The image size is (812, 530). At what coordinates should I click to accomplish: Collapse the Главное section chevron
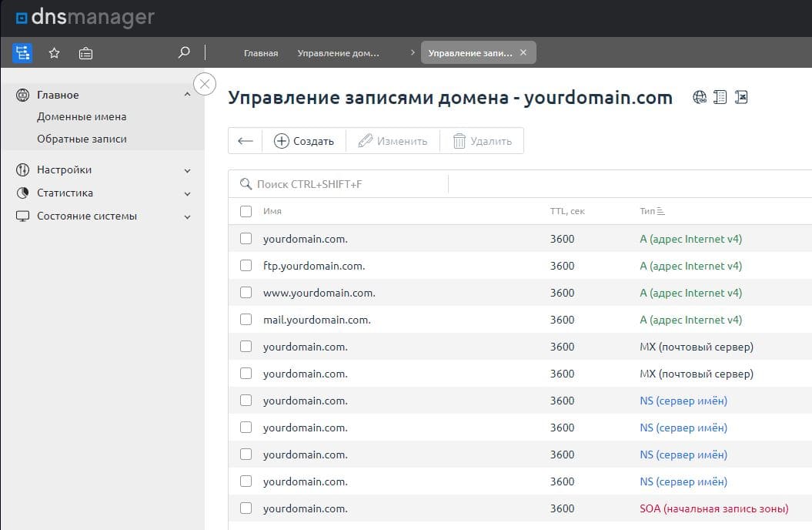click(x=188, y=94)
